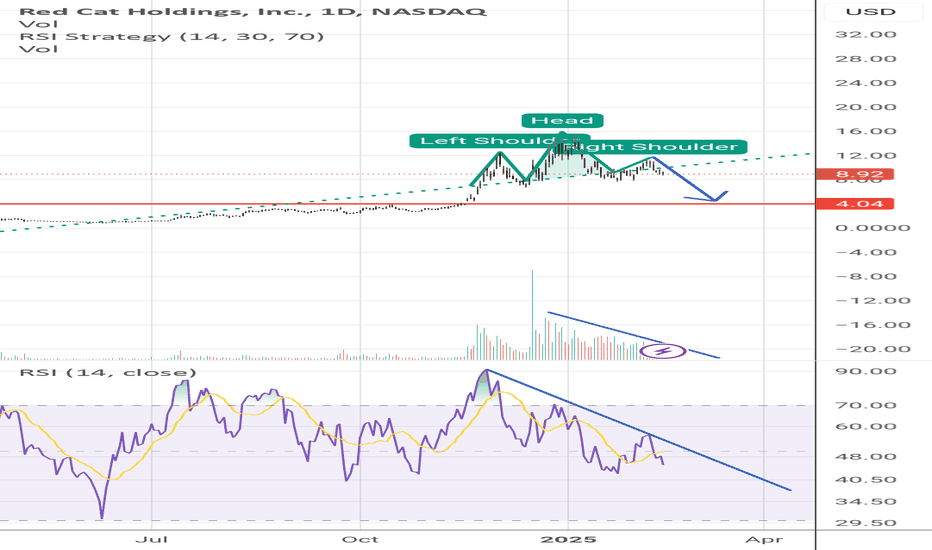Click the Vol legend beneath RSI Strategy legend
This screenshot has height=550, width=932.
coord(39,49)
